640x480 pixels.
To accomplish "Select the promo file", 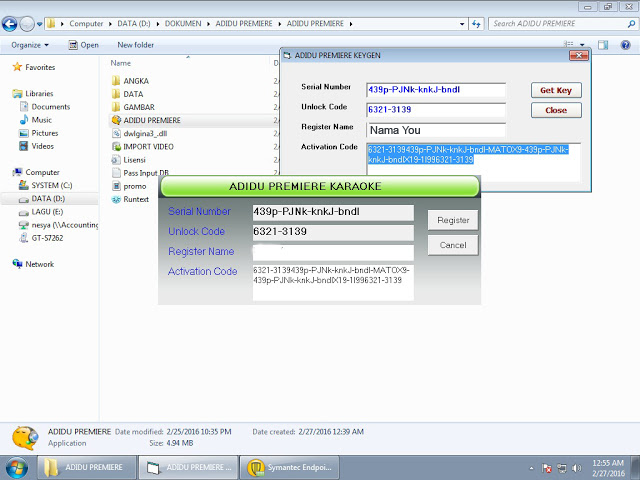I will (129, 186).
